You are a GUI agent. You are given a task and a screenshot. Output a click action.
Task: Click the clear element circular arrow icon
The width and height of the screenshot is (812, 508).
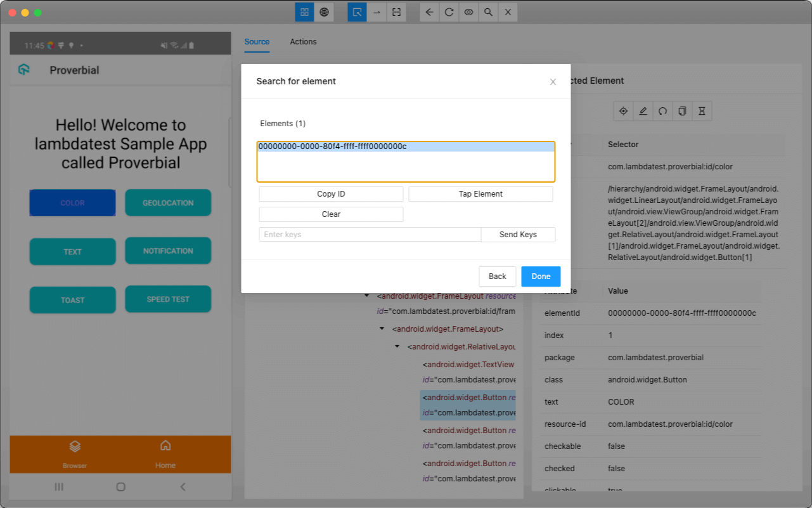662,111
